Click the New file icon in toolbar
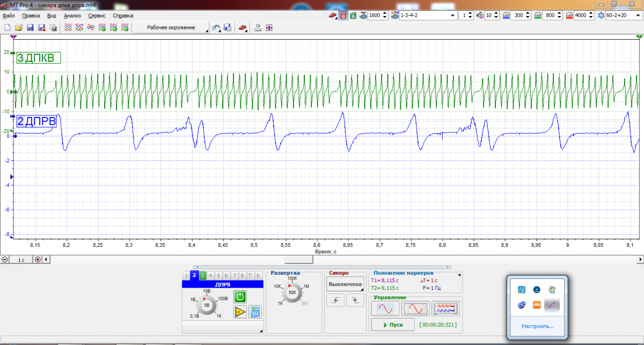This screenshot has width=644, height=345. coord(8,27)
